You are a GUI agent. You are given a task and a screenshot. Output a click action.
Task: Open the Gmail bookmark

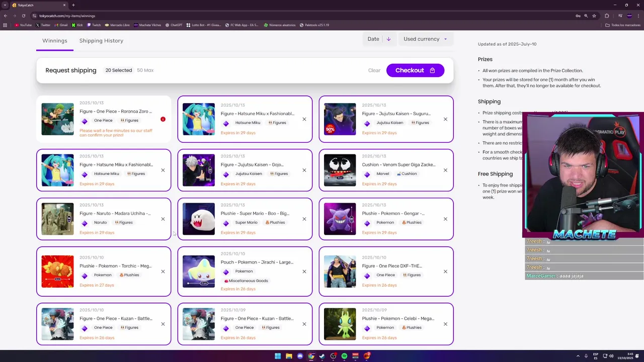tap(61, 25)
